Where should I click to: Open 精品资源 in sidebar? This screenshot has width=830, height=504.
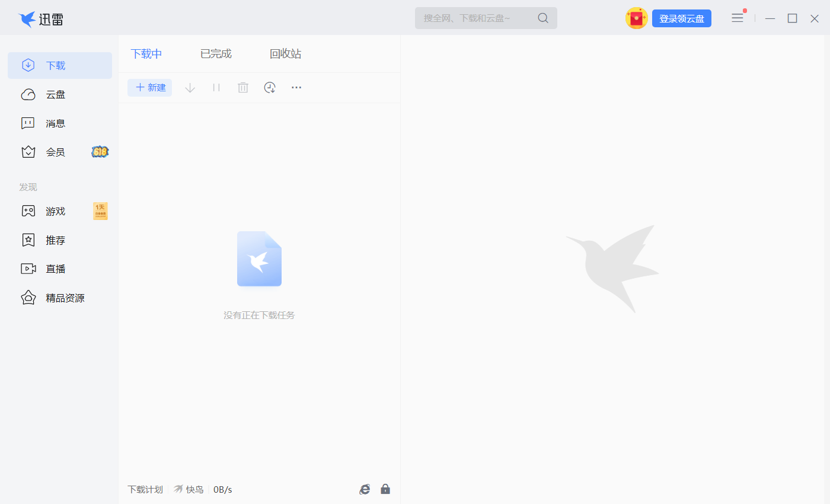point(60,298)
